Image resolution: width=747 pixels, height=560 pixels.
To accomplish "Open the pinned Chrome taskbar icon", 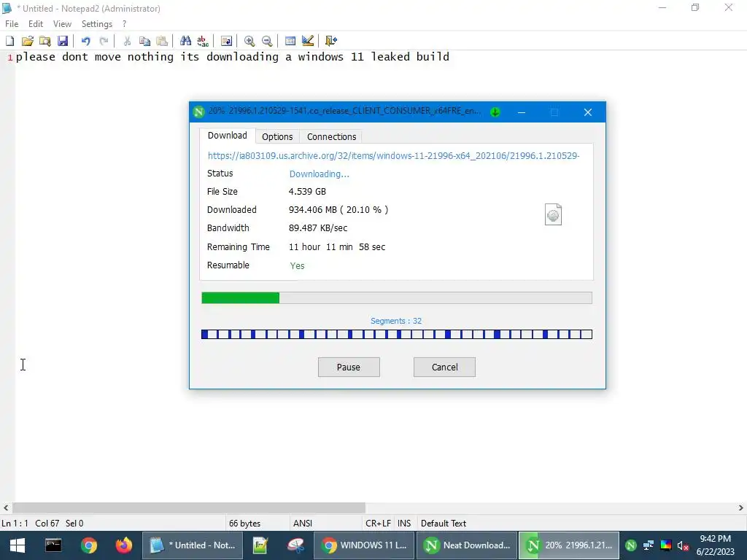I will pyautogui.click(x=88, y=545).
